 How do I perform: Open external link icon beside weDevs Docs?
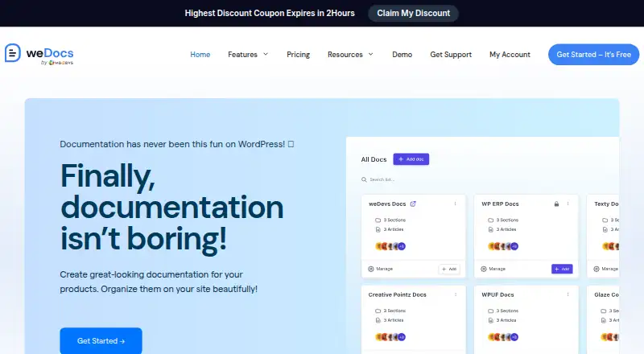[413, 204]
